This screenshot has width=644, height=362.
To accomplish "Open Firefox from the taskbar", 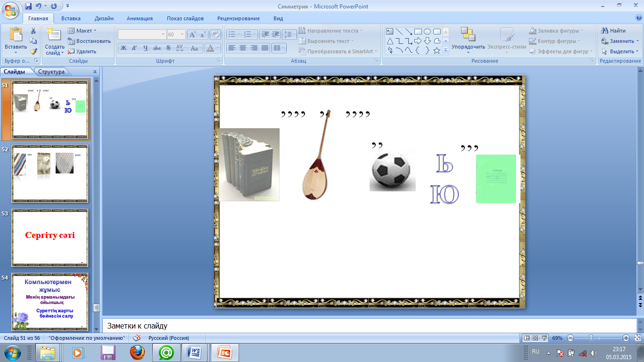I will [x=137, y=353].
